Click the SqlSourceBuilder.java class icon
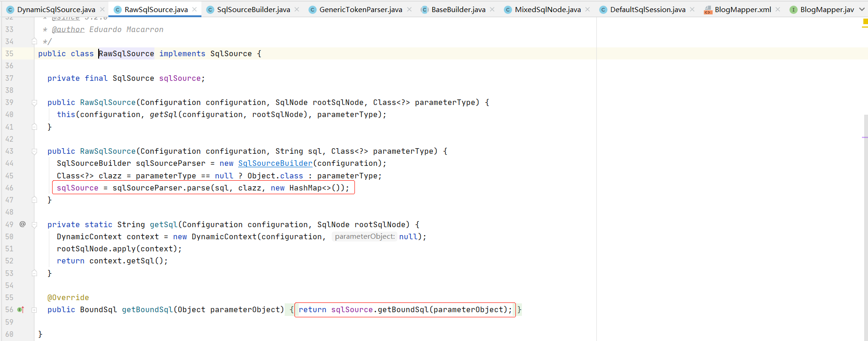868x341 pixels. pyautogui.click(x=210, y=9)
